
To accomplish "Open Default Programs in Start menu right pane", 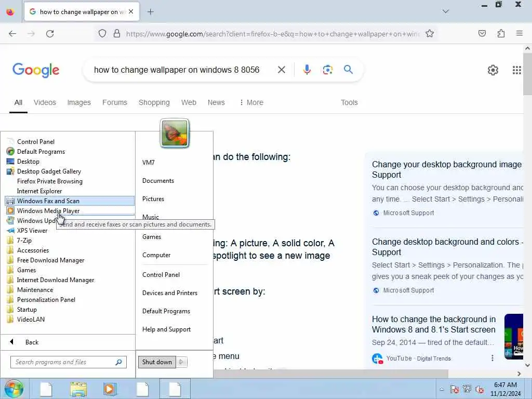I will (x=166, y=311).
